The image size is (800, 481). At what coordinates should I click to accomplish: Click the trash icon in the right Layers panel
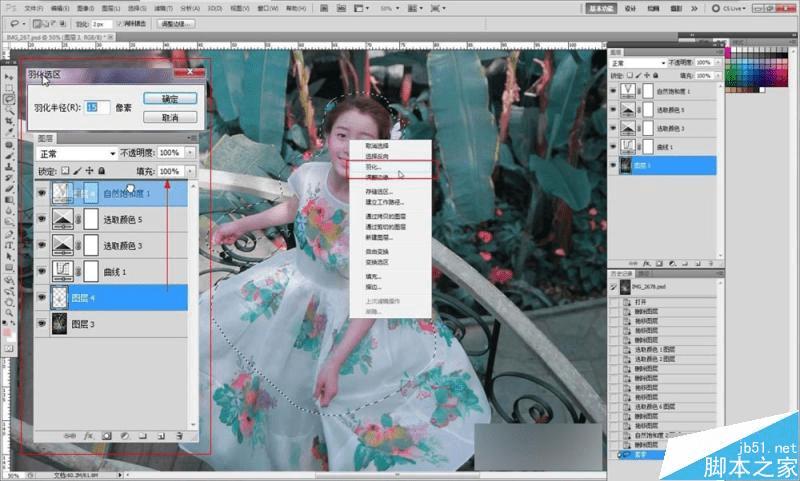click(710, 264)
